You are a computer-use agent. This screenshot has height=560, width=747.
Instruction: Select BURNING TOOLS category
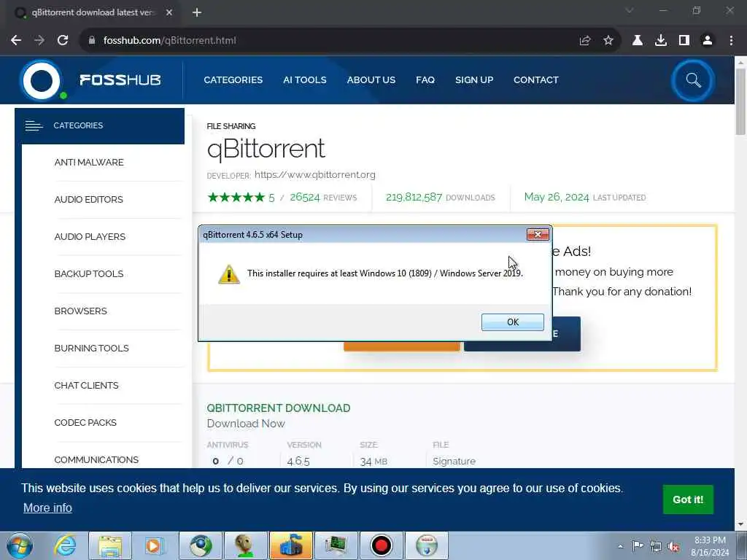[x=91, y=348]
